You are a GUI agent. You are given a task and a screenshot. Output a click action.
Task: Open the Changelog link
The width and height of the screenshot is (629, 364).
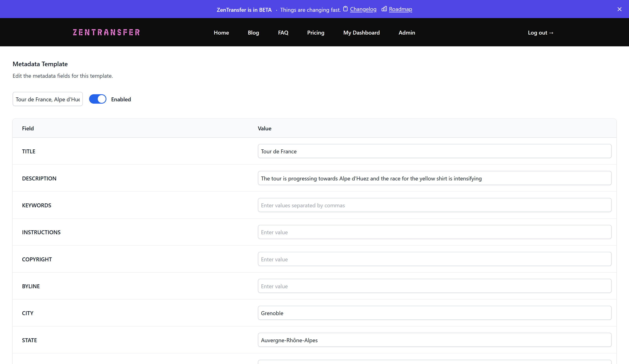[x=363, y=9]
